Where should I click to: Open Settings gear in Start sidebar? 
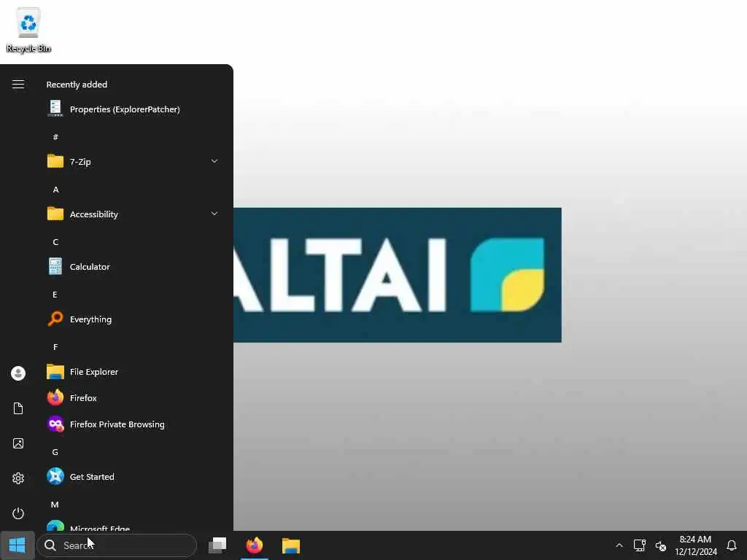(x=18, y=478)
